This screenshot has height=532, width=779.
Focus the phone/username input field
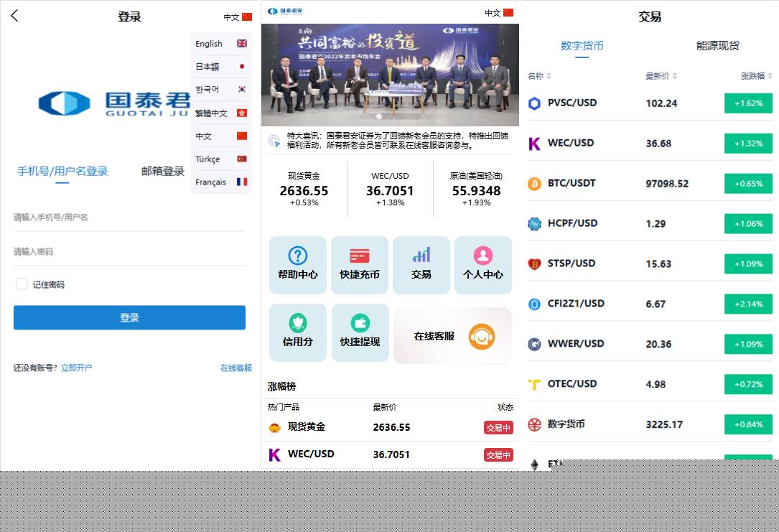pos(130,218)
